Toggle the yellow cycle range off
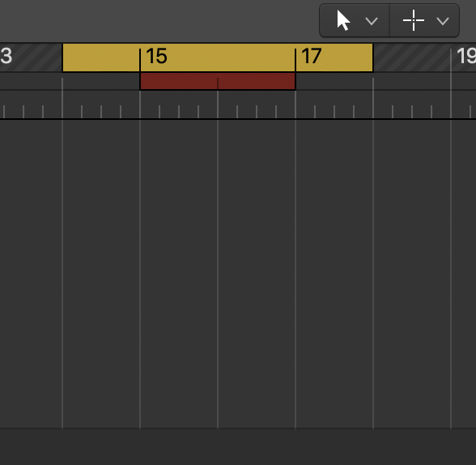476x465 pixels. point(218,58)
